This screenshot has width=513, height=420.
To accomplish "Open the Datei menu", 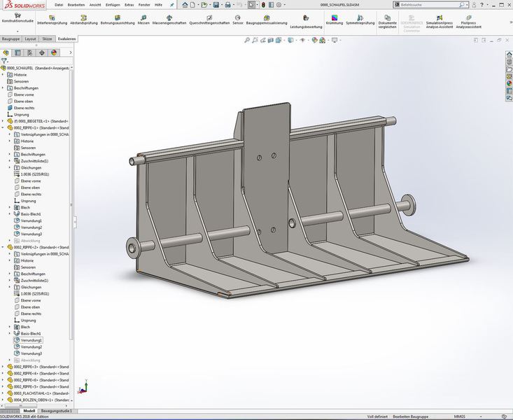I will (x=59, y=5).
